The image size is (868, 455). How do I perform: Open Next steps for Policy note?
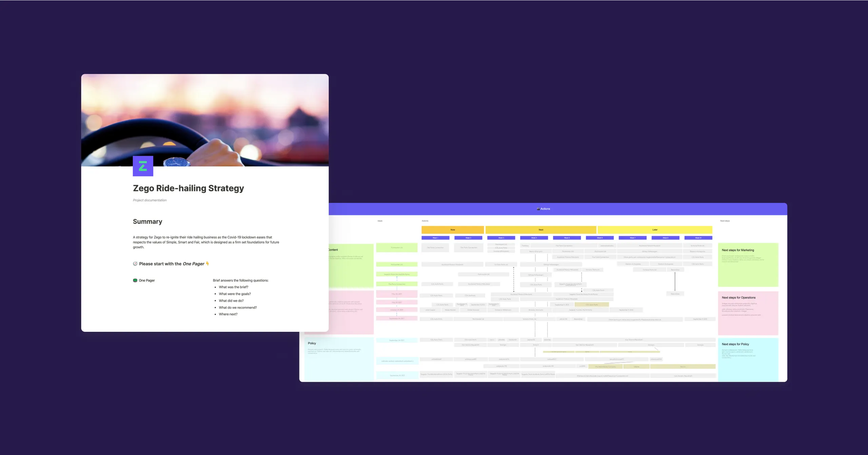pos(748,359)
